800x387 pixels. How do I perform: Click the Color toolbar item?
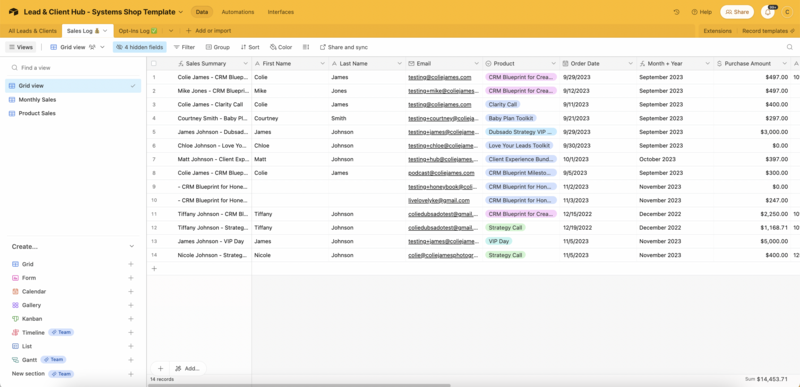[281, 47]
